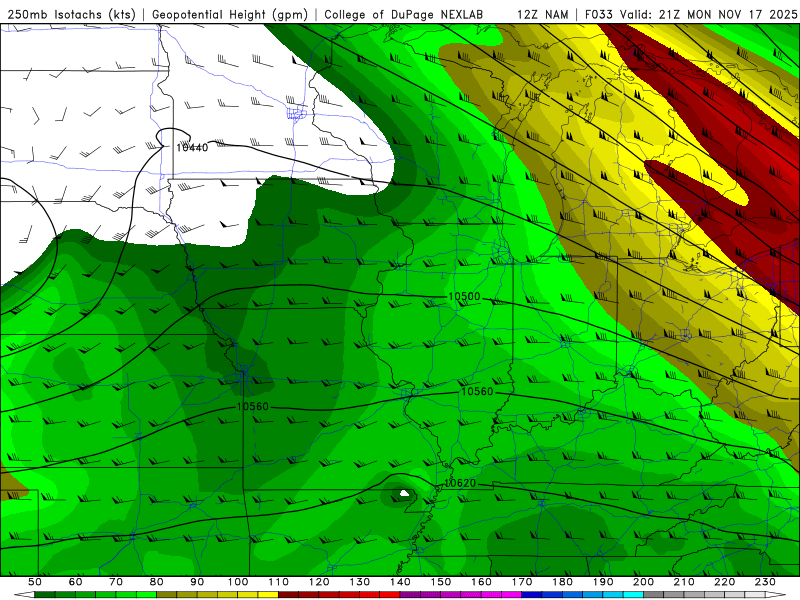Viewport: 800px width, 600px height.
Task: Click the 10500 height contour label
Action: coord(464,296)
